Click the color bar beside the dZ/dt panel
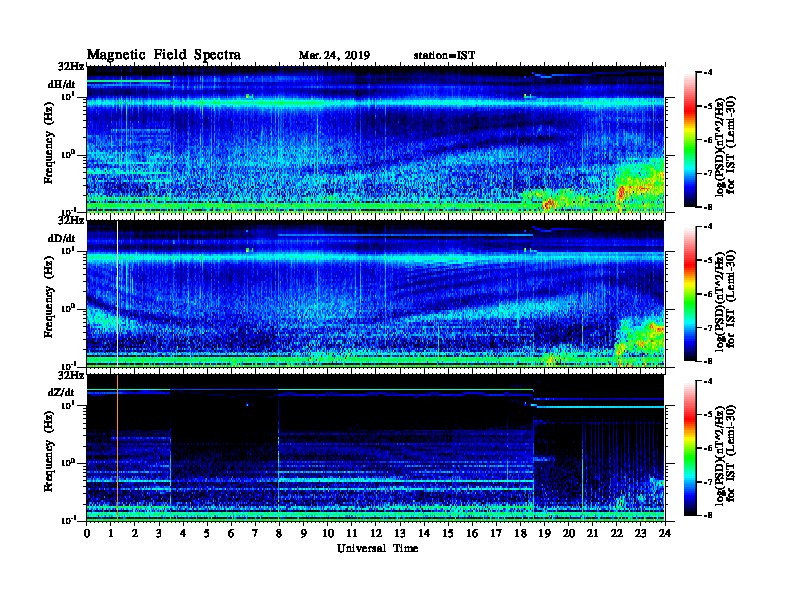Viewport: 792px width, 612px height. coord(690,448)
